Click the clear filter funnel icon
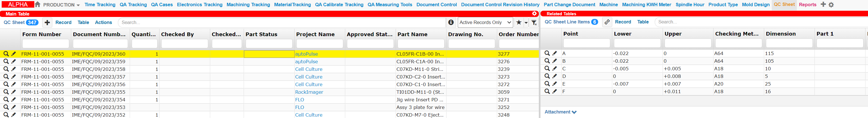The image size is (868, 118). [534, 22]
